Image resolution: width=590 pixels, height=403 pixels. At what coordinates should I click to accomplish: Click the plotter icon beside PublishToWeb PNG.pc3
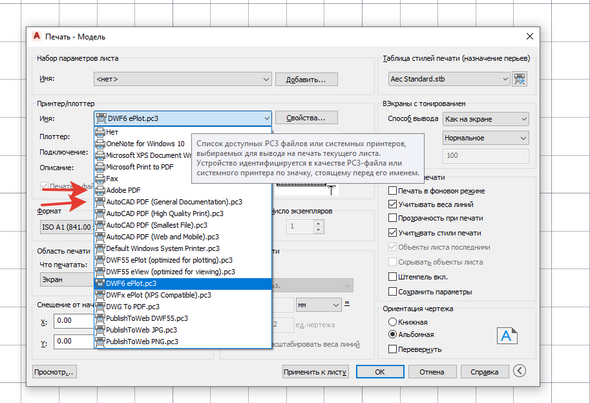100,341
